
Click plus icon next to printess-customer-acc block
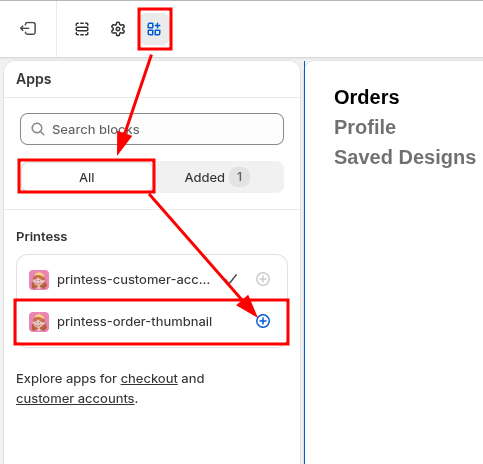coord(263,279)
